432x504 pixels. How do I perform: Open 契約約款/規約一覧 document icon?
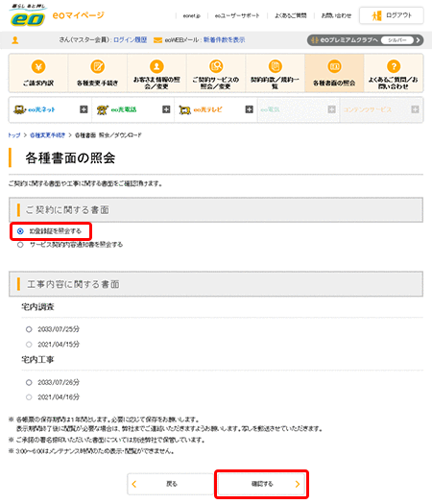[276, 66]
